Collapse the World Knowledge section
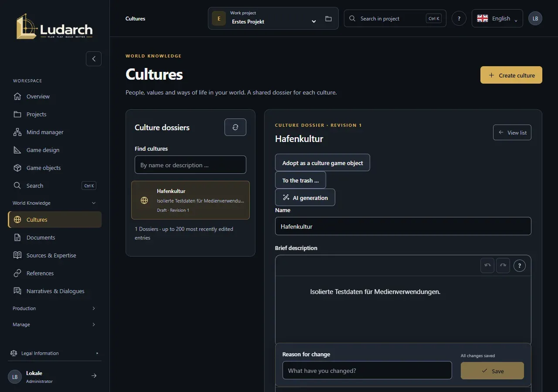 (54, 203)
